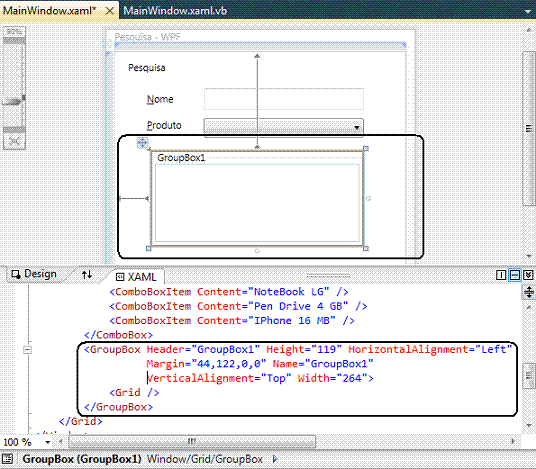Select horizontal split view icon

pos(514,275)
